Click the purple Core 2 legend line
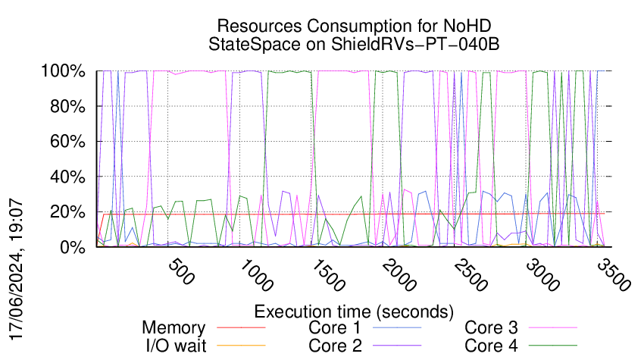Screen dimensions: 644x360 397,345
